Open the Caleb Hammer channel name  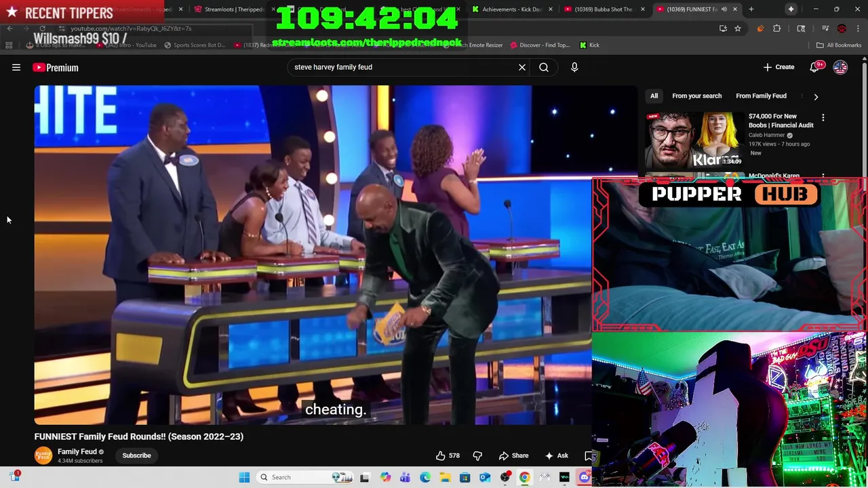tap(766, 135)
